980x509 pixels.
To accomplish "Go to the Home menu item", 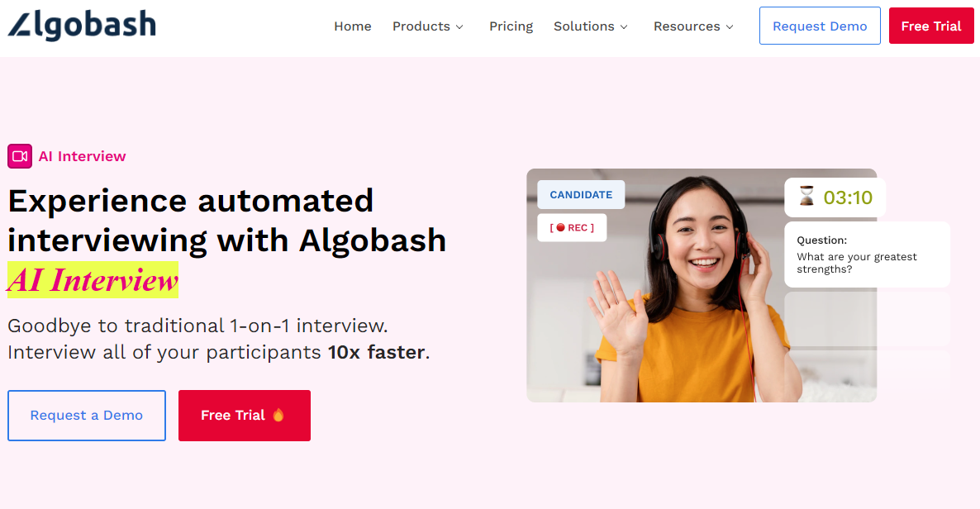I will (x=353, y=26).
